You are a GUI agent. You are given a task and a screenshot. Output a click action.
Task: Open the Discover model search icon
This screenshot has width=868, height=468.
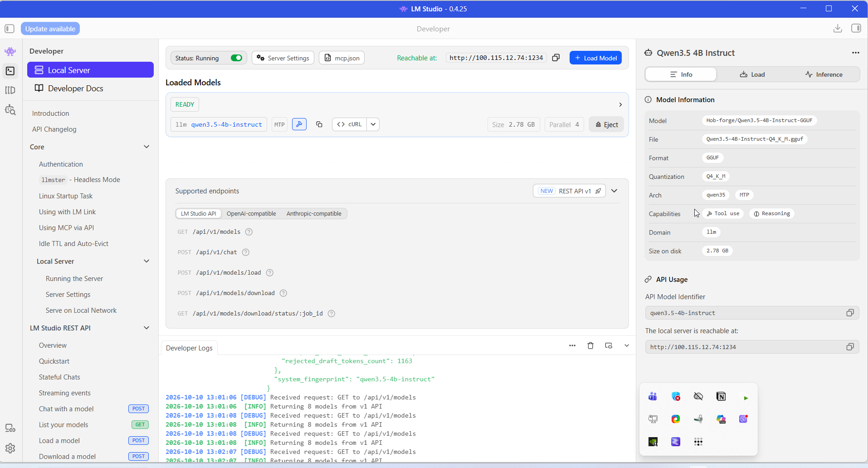pyautogui.click(x=10, y=110)
